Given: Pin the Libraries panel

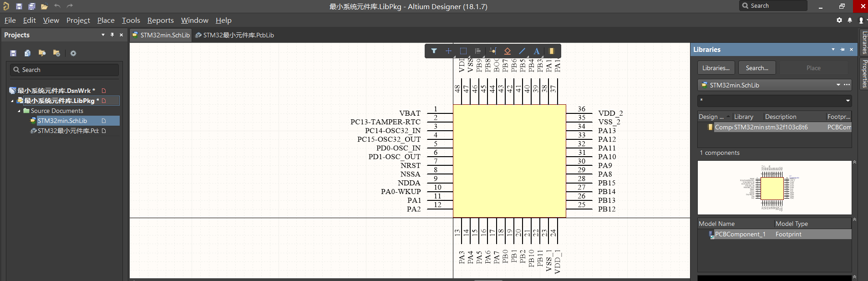Looking at the screenshot, I should (x=842, y=49).
